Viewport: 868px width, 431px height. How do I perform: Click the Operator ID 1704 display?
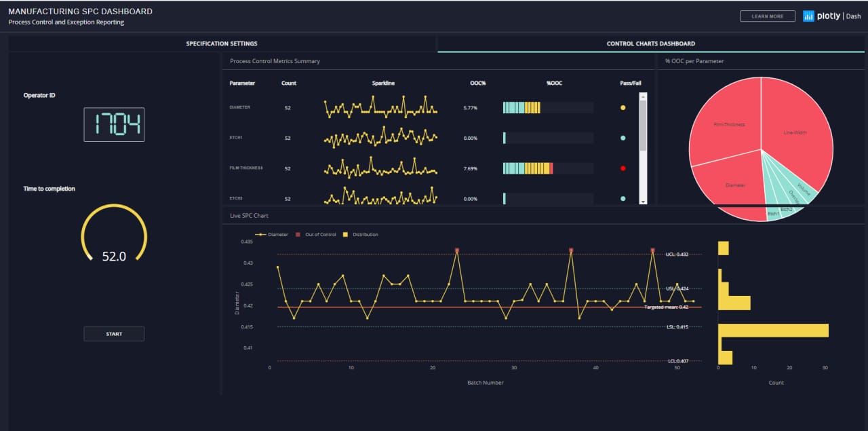(x=114, y=124)
